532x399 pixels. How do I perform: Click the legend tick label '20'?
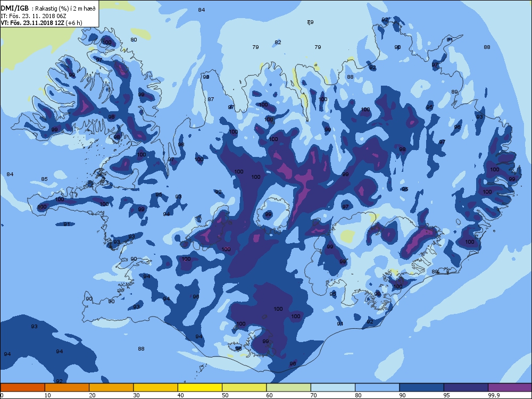point(92,395)
